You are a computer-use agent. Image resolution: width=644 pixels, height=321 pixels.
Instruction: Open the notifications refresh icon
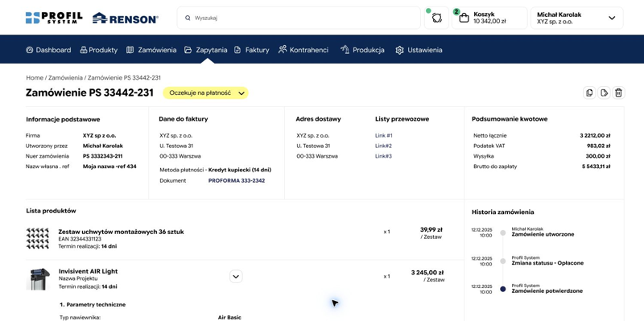pyautogui.click(x=436, y=18)
